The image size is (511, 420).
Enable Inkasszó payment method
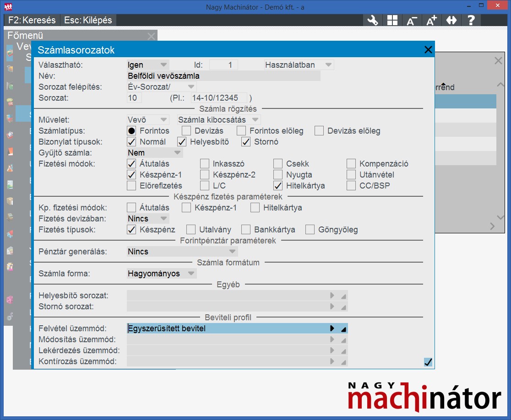pos(204,163)
